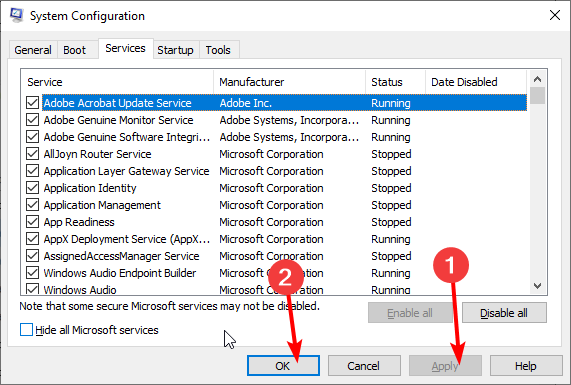Uncheck Adobe Acrobat Update Service checkbox
571x385 pixels.
tap(32, 103)
